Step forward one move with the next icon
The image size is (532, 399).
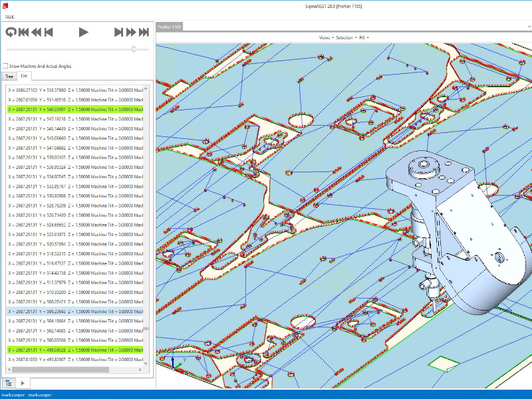pos(118,32)
